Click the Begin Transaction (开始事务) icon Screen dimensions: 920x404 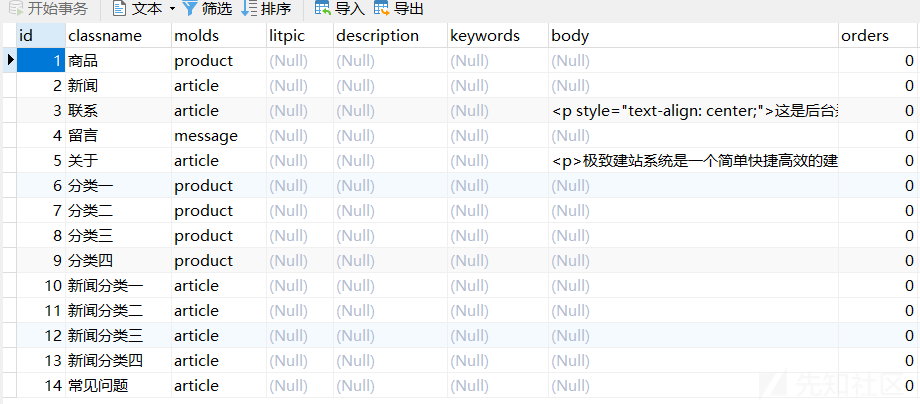[x=14, y=9]
